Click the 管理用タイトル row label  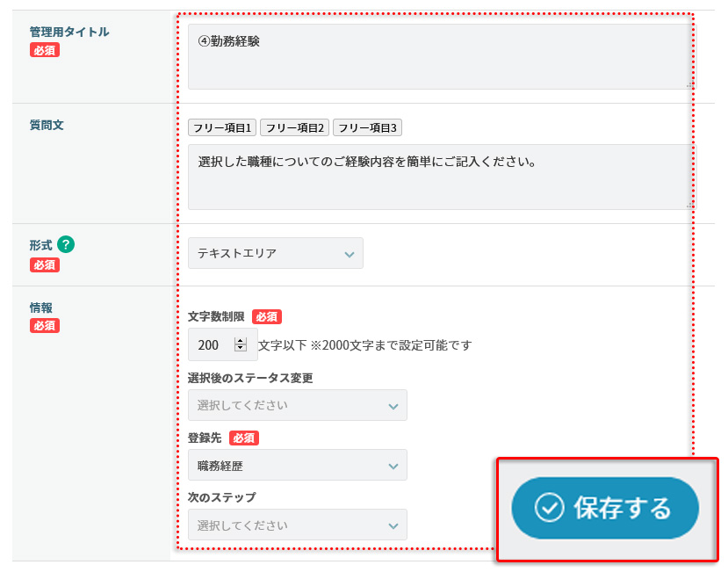69,32
